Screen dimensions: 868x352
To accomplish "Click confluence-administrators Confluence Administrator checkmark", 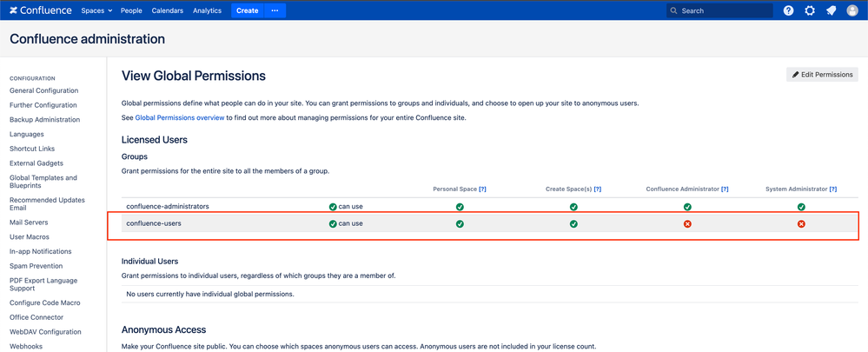I will (687, 207).
